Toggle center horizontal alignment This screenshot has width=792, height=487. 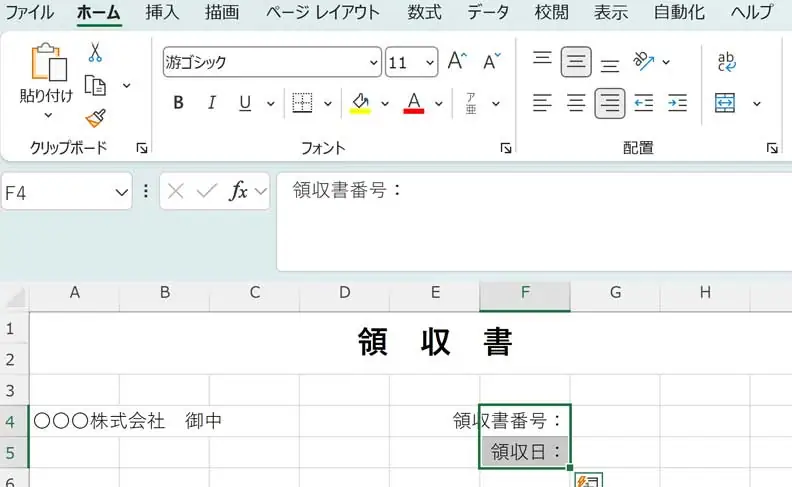point(576,103)
